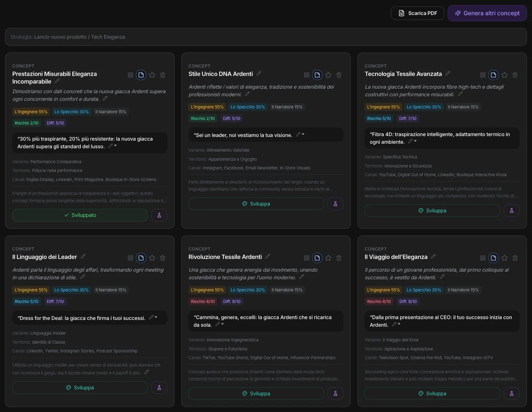Edit the Fibra 4D slogan text
The height and width of the screenshot is (412, 532).
pyautogui.click(x=410, y=141)
